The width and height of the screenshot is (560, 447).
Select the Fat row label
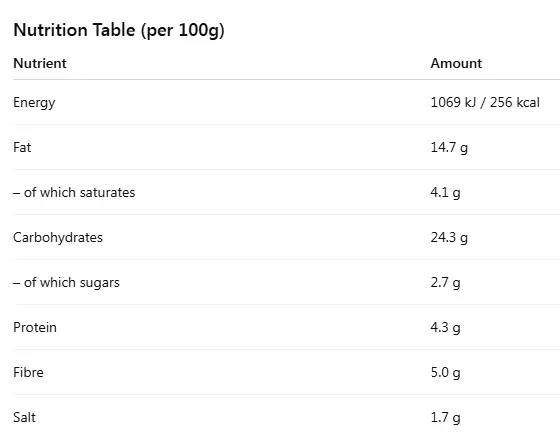[22, 147]
